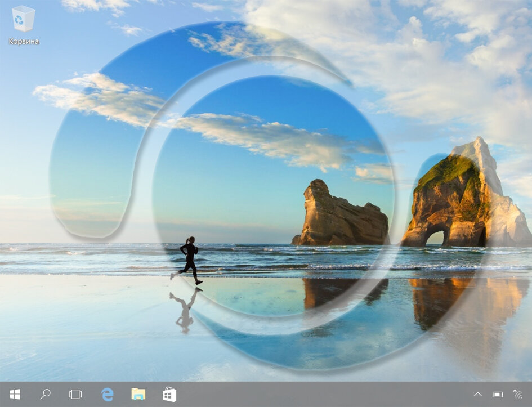Show hidden system tray icons
Screen dimensions: 532x407
click(x=478, y=394)
